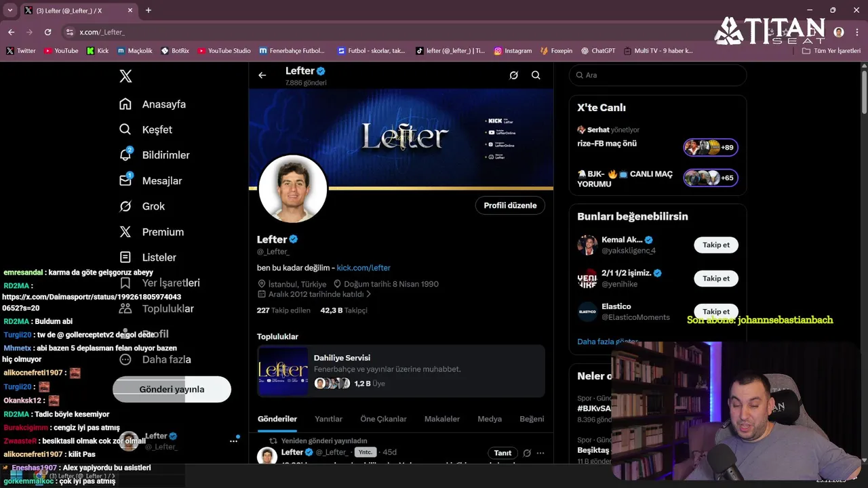
Task: Open Instagram bookmark
Action: click(x=513, y=51)
